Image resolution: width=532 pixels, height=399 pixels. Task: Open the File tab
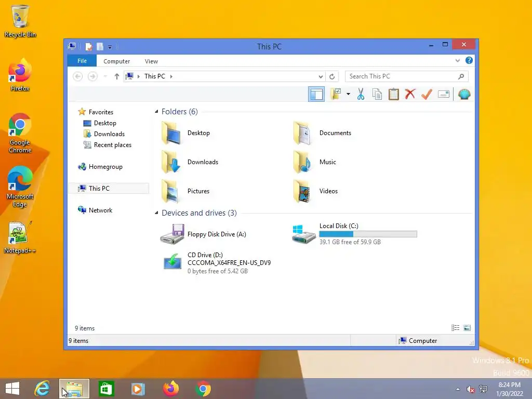(x=82, y=61)
